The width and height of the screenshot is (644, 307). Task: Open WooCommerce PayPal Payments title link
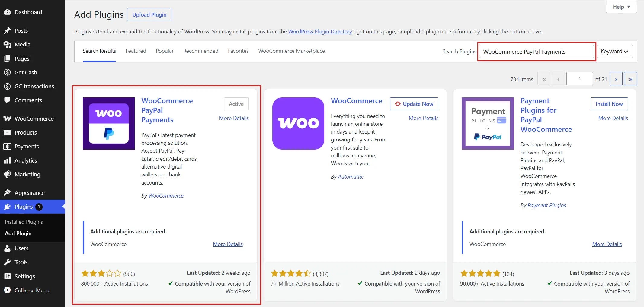click(167, 110)
